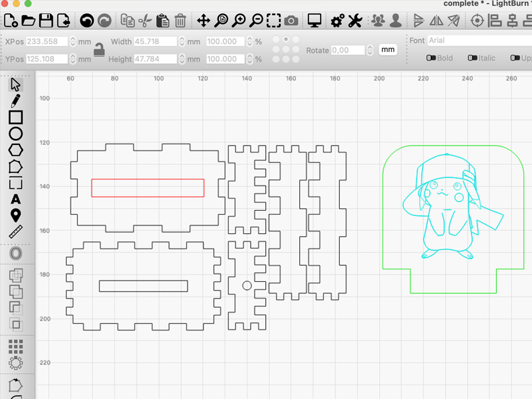Click the Delete trash can icon
The height and width of the screenshot is (399, 532).
[180, 21]
